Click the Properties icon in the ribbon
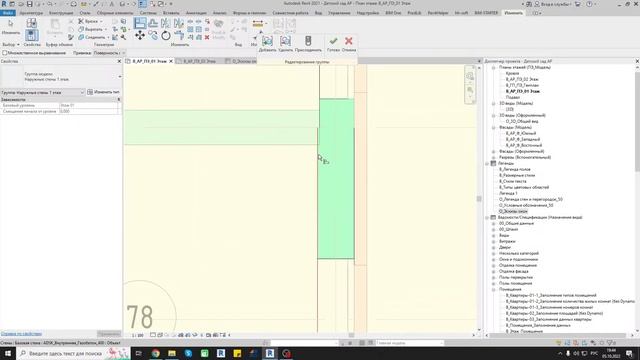 coord(31,35)
